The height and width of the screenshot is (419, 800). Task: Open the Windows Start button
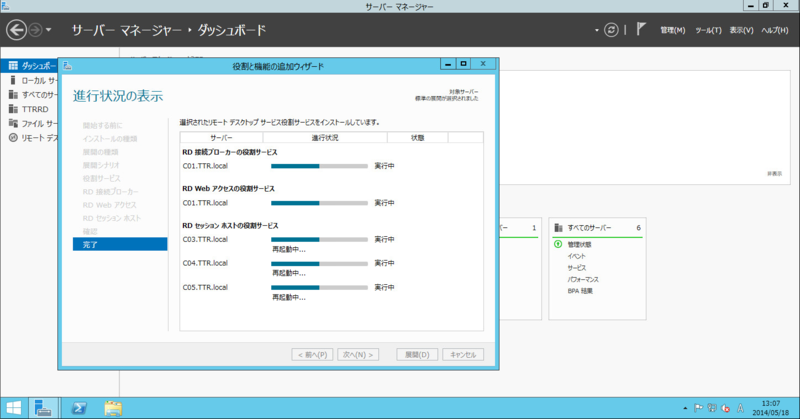pyautogui.click(x=13, y=408)
